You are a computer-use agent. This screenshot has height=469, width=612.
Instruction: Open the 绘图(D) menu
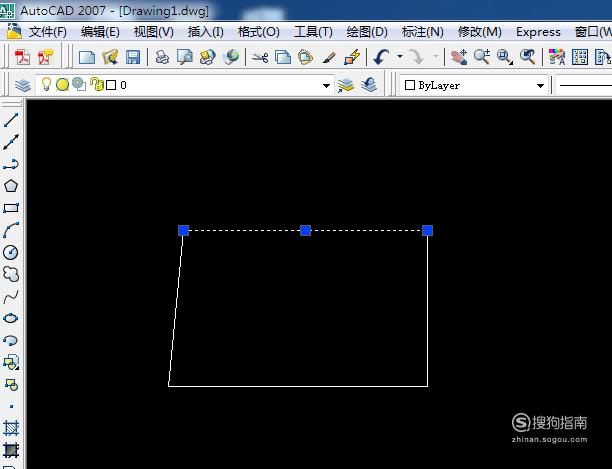click(x=367, y=32)
